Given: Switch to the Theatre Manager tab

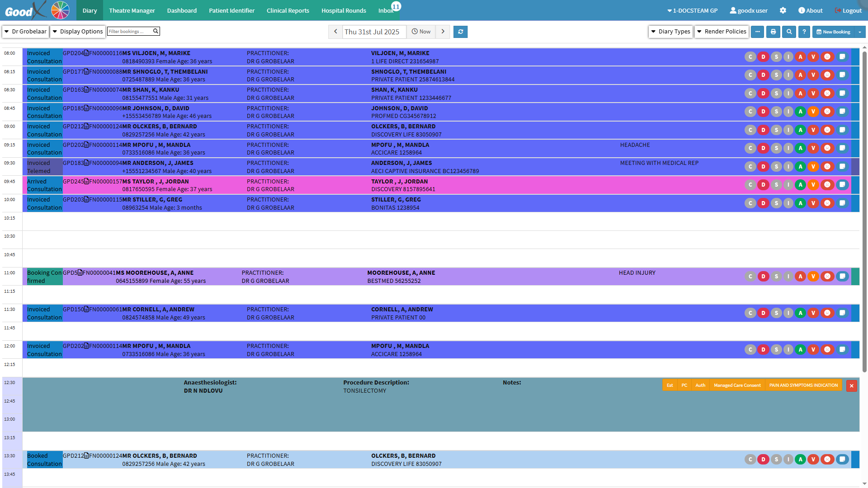Looking at the screenshot, I should click(132, 10).
